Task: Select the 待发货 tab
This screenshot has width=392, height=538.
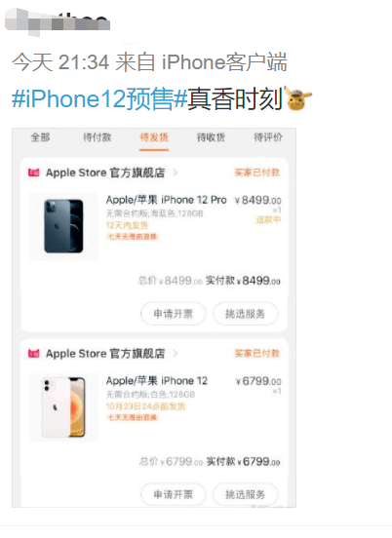Action: (154, 137)
